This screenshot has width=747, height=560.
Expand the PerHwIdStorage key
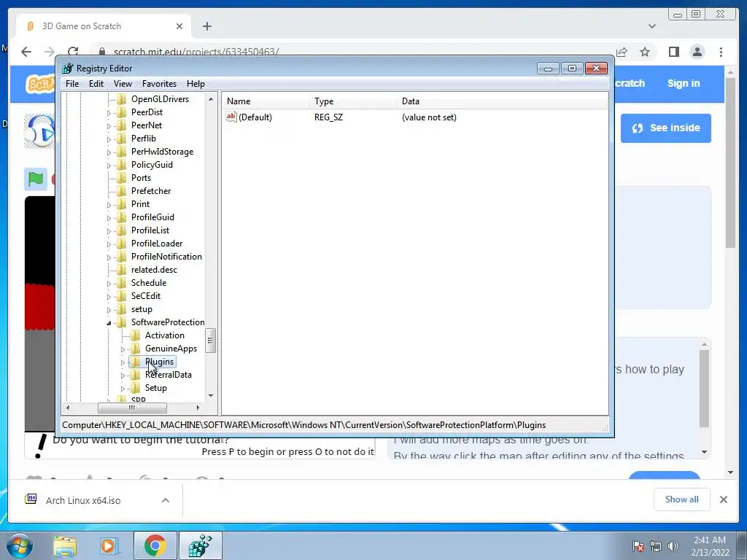pyautogui.click(x=109, y=152)
